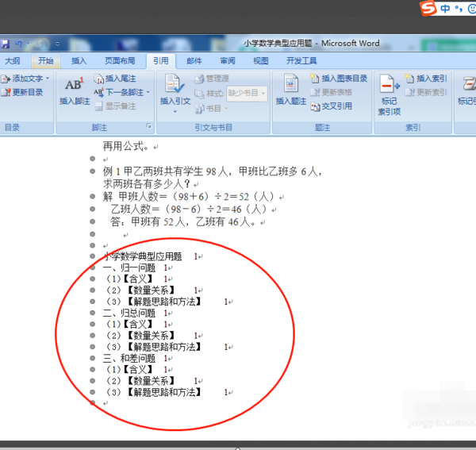The width and height of the screenshot is (476, 450).
Task: Click the Undo icon in quick access toolbar
Action: (x=19, y=44)
